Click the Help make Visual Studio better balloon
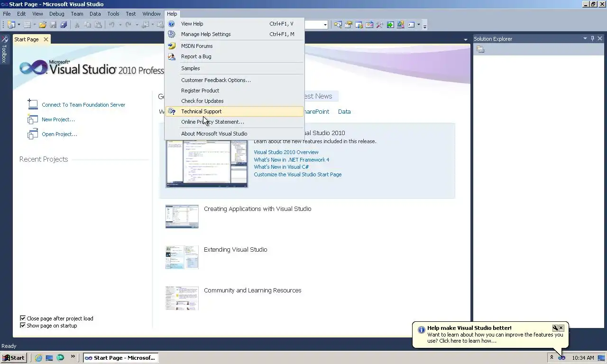The width and height of the screenshot is (607, 364). (490, 335)
